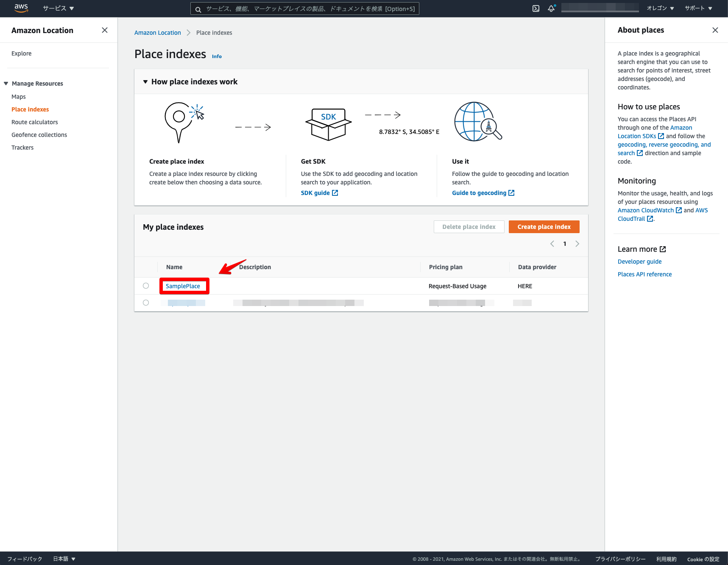Click HERE data provider cell
This screenshot has height=565, width=728.
coord(525,286)
